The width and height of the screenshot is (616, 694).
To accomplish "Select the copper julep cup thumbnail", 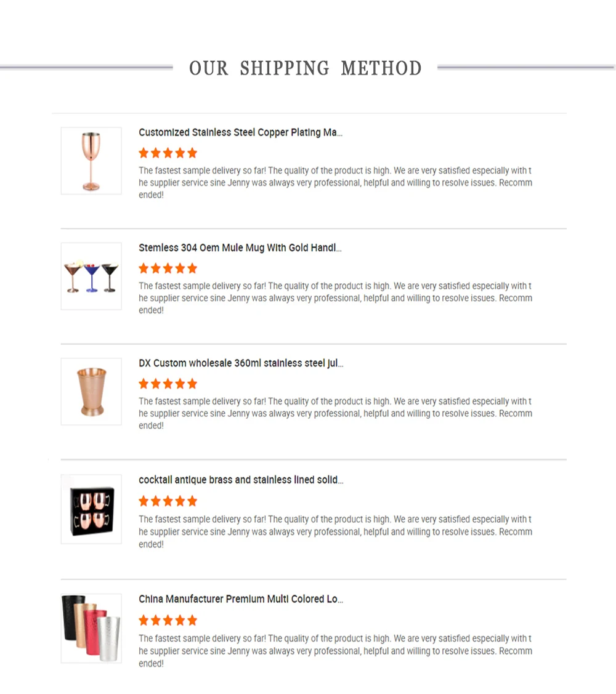I will coord(91,392).
